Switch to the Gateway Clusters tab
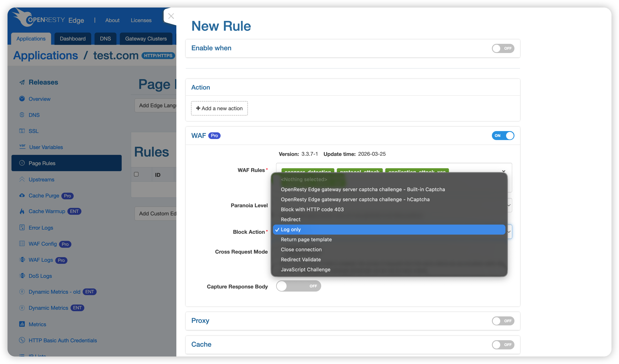 pyautogui.click(x=146, y=39)
